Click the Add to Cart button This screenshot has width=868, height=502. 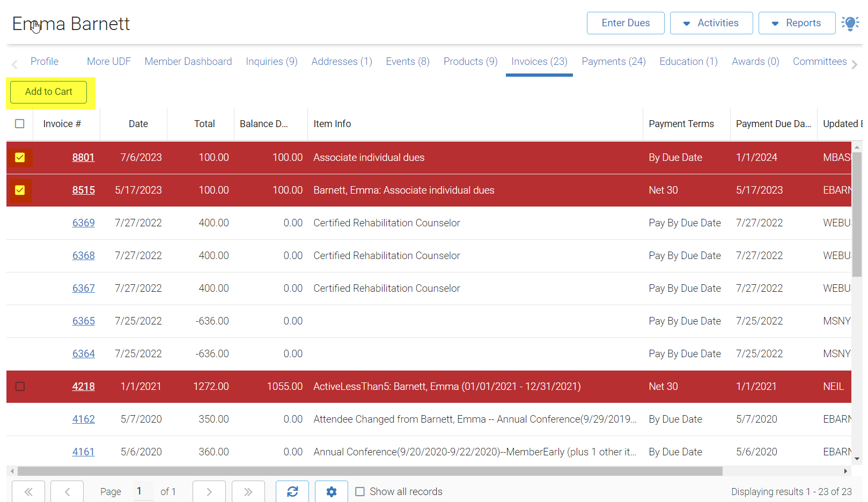coord(49,92)
